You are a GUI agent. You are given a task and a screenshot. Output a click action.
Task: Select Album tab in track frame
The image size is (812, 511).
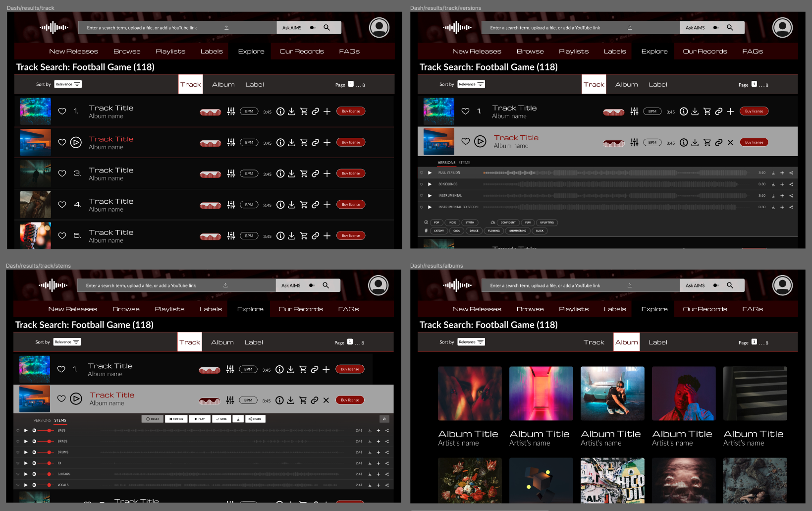pyautogui.click(x=223, y=85)
